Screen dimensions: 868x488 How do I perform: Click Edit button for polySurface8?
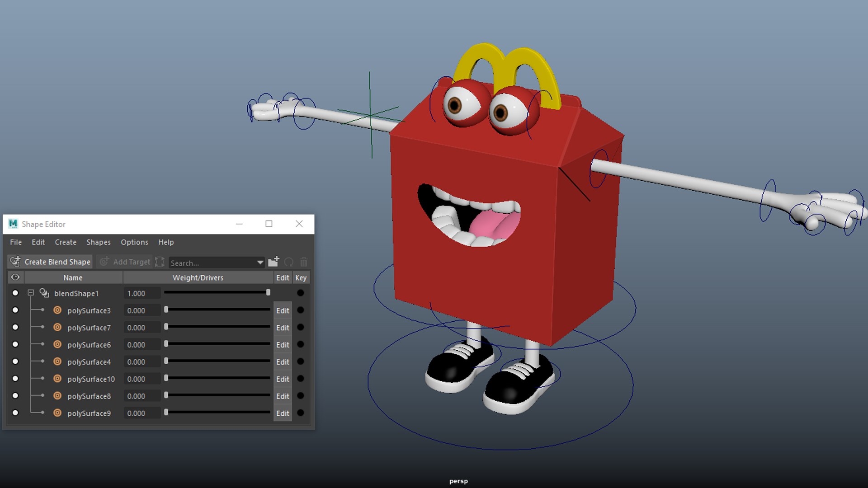(283, 396)
